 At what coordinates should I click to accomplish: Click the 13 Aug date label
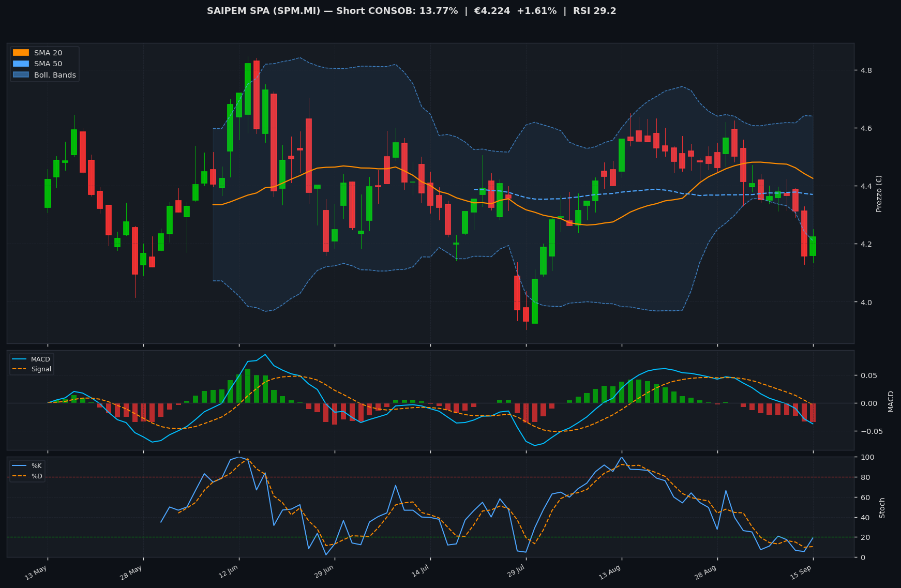[610, 572]
